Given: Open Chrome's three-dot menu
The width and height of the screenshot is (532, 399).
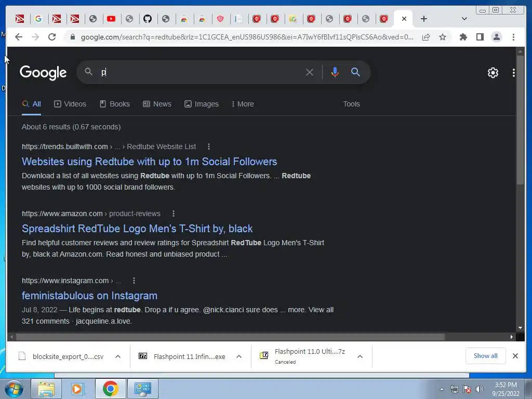Looking at the screenshot, I should point(513,37).
